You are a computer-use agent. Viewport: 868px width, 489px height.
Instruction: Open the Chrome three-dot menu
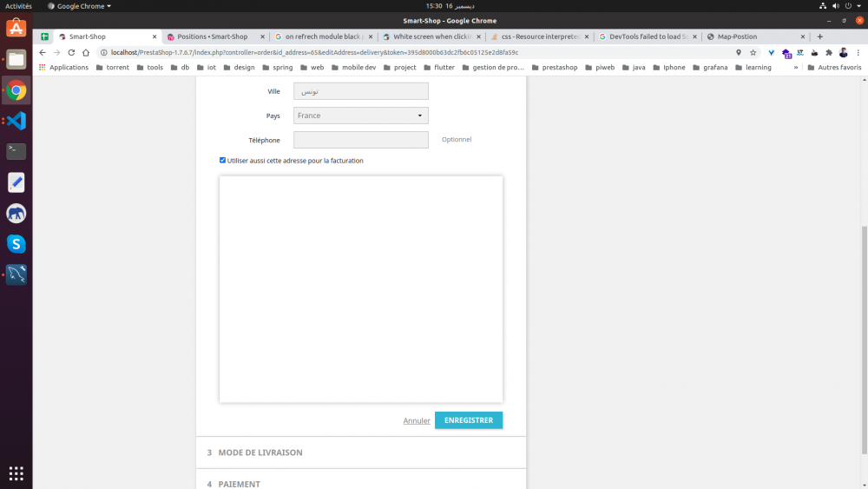pos(858,53)
